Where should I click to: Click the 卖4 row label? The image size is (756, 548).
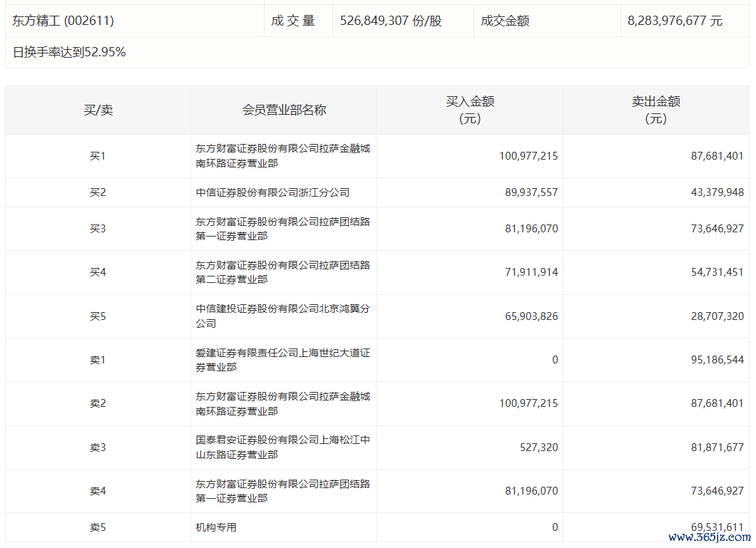click(98, 491)
